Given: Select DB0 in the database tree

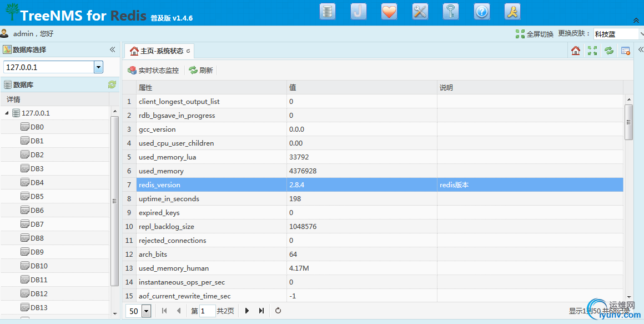Looking at the screenshot, I should pos(37,127).
